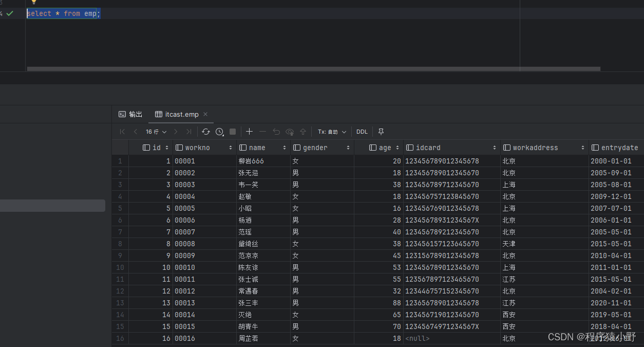644x347 pixels.
Task: Click the null idcard cell in row 16
Action: [417, 338]
